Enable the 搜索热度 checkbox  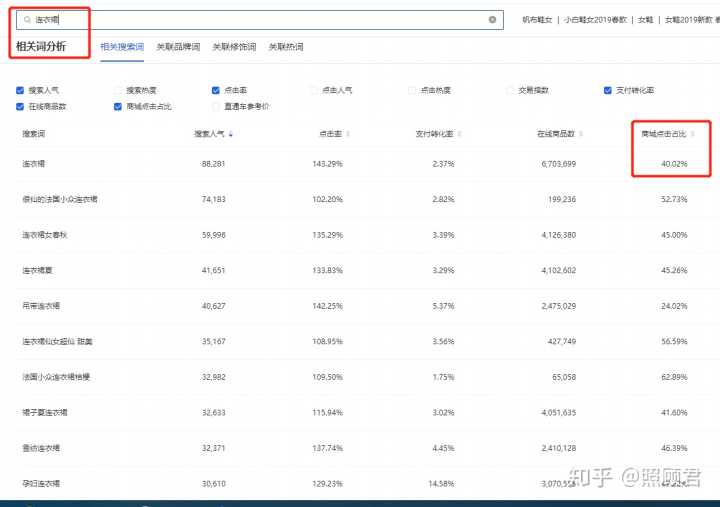[x=118, y=90]
